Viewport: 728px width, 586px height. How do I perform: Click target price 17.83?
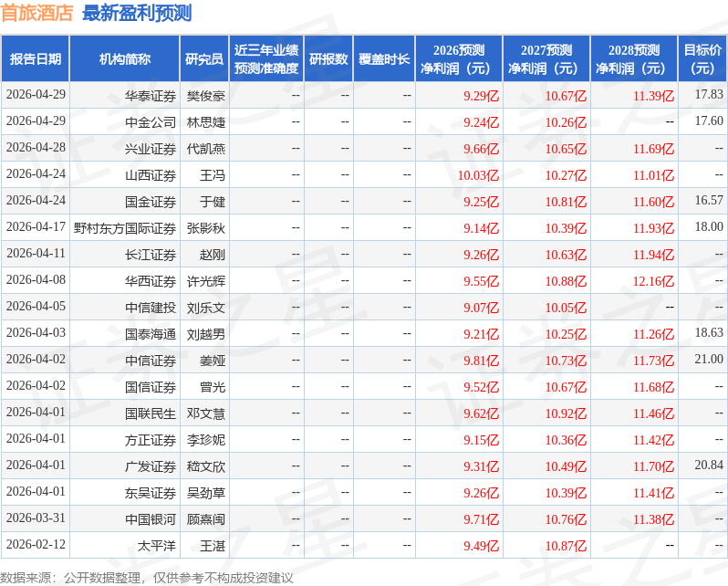tap(709, 94)
